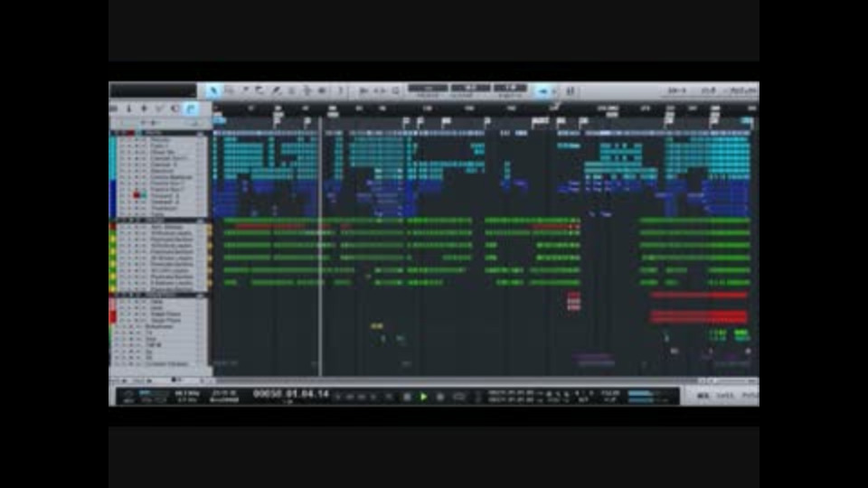Screen dimensions: 868x488
Task: Click the timeline ruler above the playhead
Action: pyautogui.click(x=320, y=108)
